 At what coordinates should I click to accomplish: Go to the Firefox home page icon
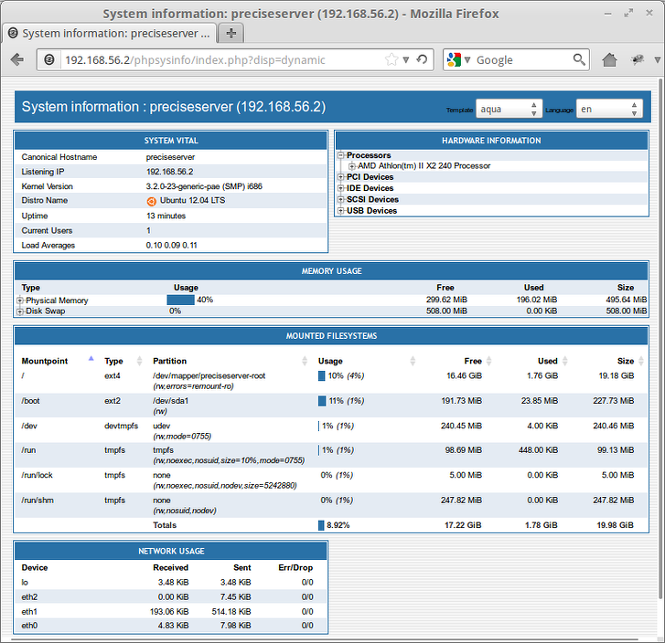coord(609,60)
